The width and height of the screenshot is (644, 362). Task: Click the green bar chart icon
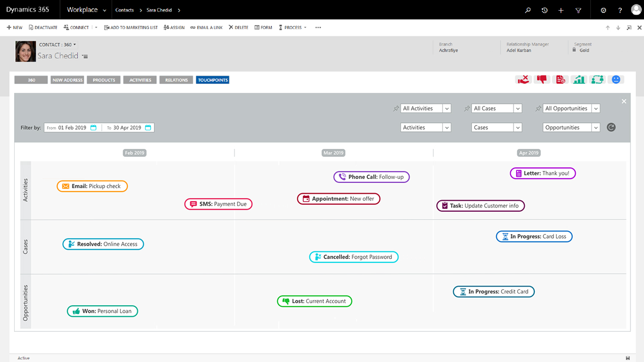coord(579,79)
